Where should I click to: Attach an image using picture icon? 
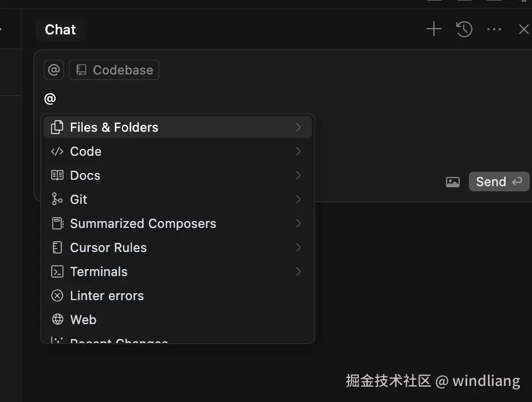[x=453, y=182]
